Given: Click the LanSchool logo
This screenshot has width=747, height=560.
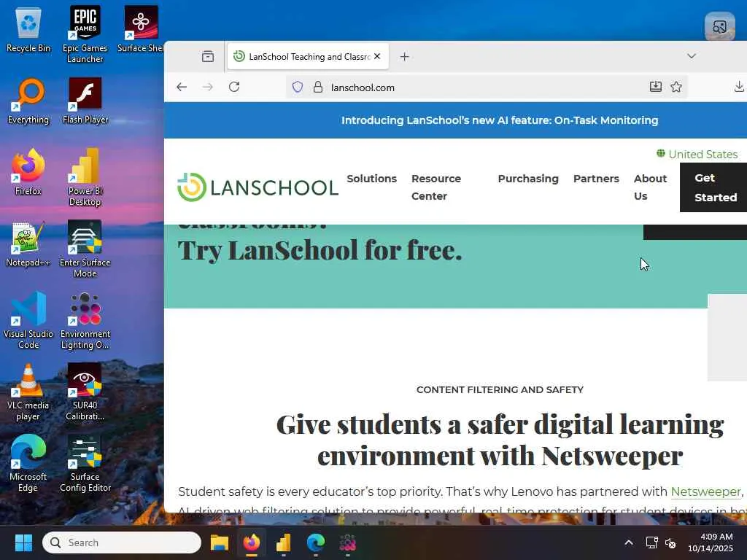Looking at the screenshot, I should pyautogui.click(x=258, y=187).
